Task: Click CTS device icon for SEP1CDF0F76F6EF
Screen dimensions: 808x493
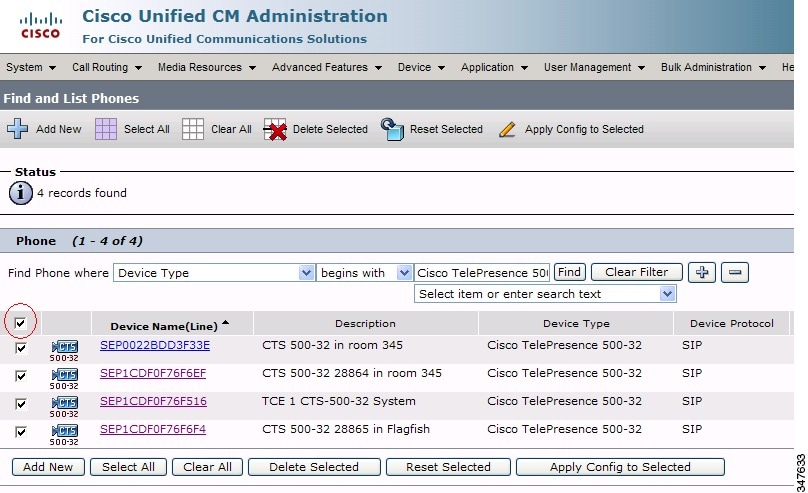Action: pos(64,378)
